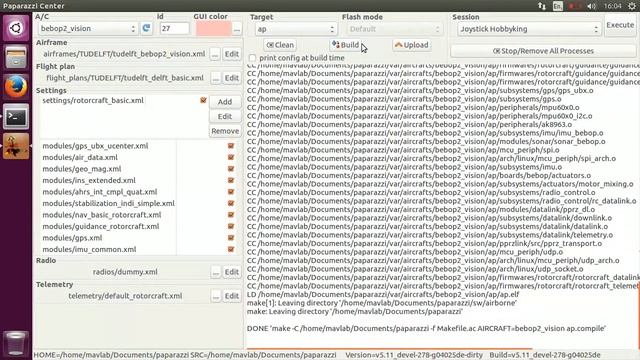Open the A/C bebop2_vision dropdown
The image size is (640, 360).
[x=87, y=29]
